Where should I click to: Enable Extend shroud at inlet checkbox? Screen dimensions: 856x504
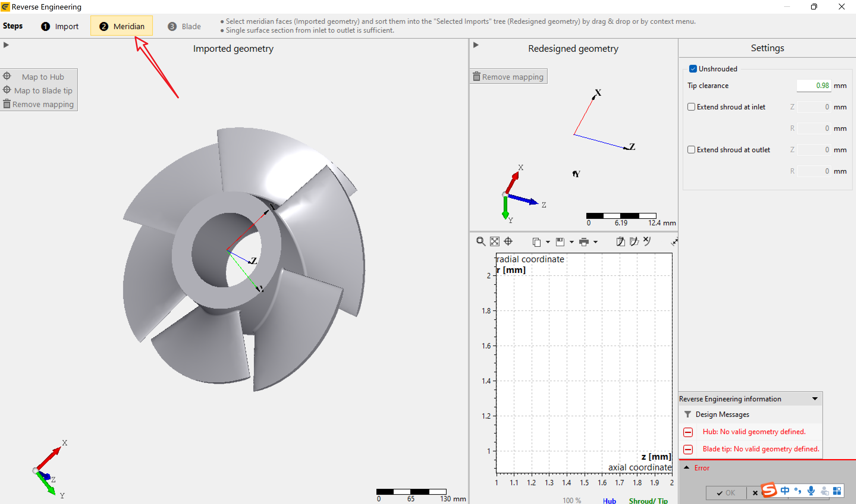[691, 107]
